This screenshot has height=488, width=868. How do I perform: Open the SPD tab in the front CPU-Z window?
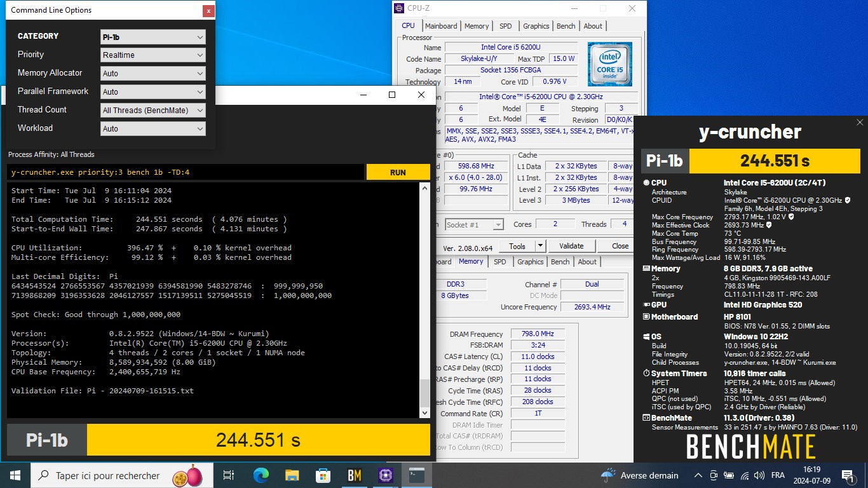[505, 26]
